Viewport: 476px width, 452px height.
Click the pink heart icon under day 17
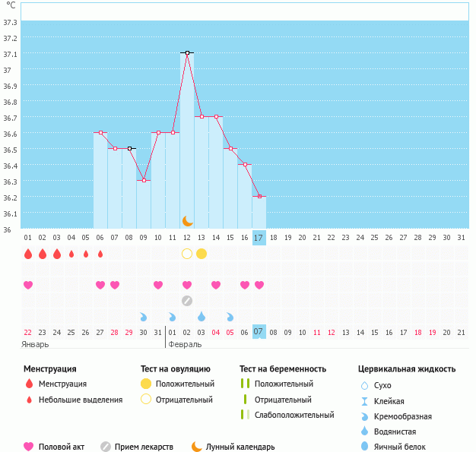click(x=259, y=285)
